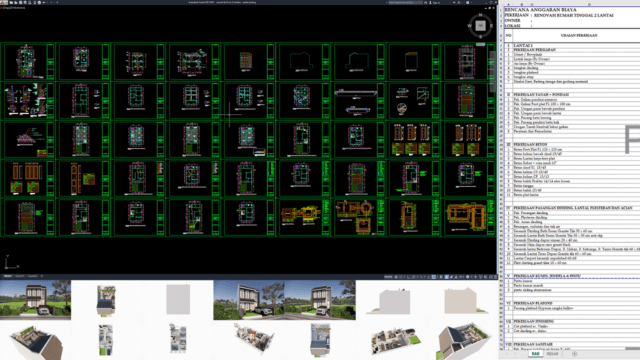The image size is (640, 360).
Task: Click the E compass letter on ViewCube
Action: (491, 26)
